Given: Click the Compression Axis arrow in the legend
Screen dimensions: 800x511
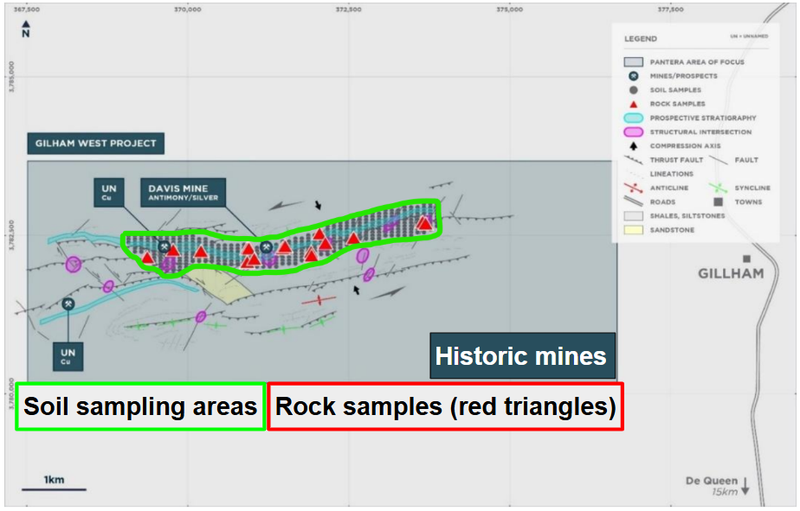Looking at the screenshot, I should (x=634, y=146).
